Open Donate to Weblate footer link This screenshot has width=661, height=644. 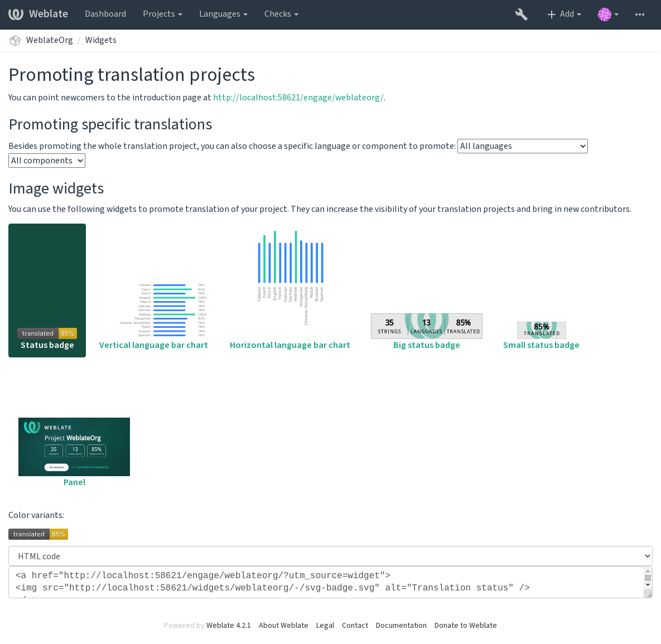pos(465,626)
